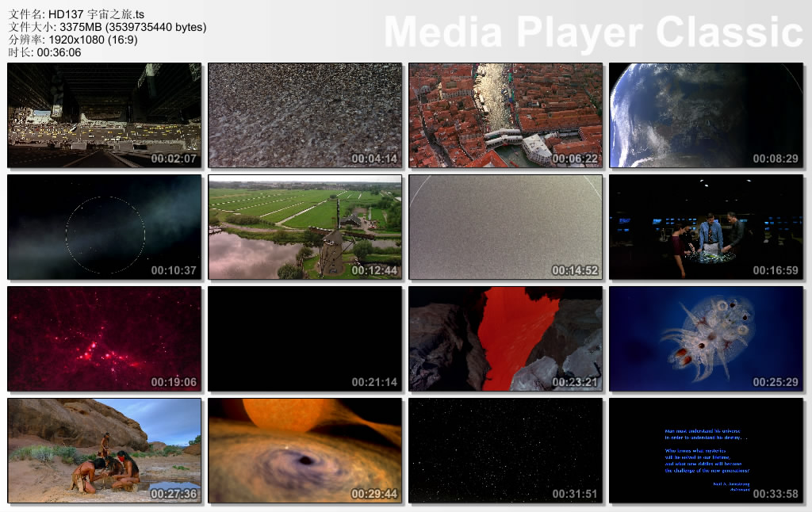
Task: Click the Media Player Classic watermark
Action: point(593,32)
